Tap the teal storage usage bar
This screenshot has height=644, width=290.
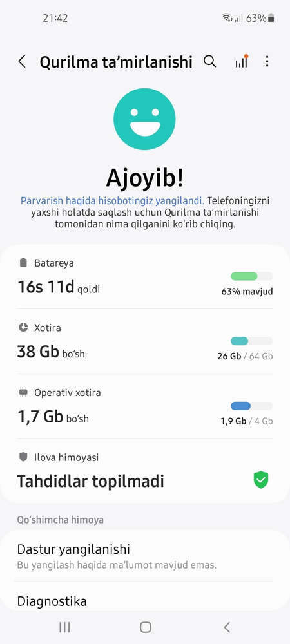click(x=252, y=341)
